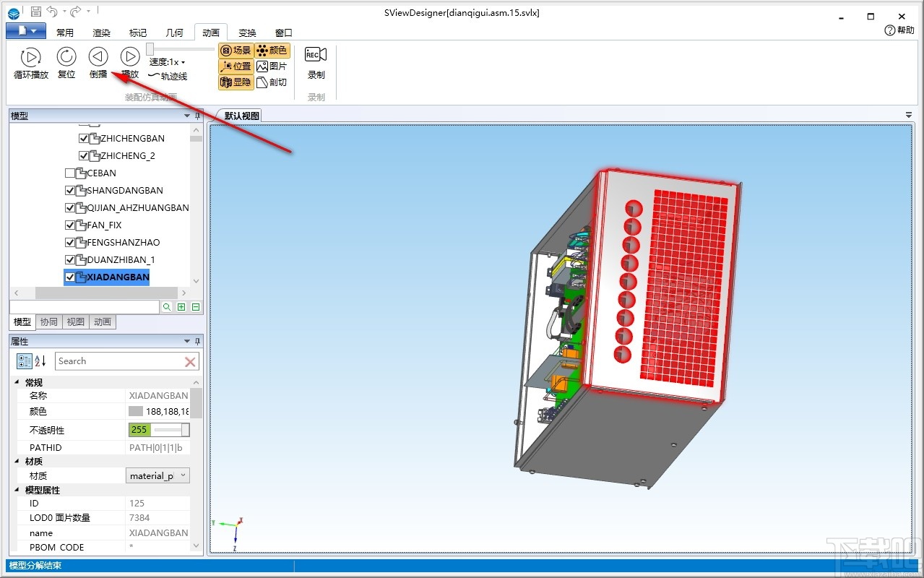Toggle the 场景 scene animation button
Screen dimensions: 924x578
pos(236,51)
